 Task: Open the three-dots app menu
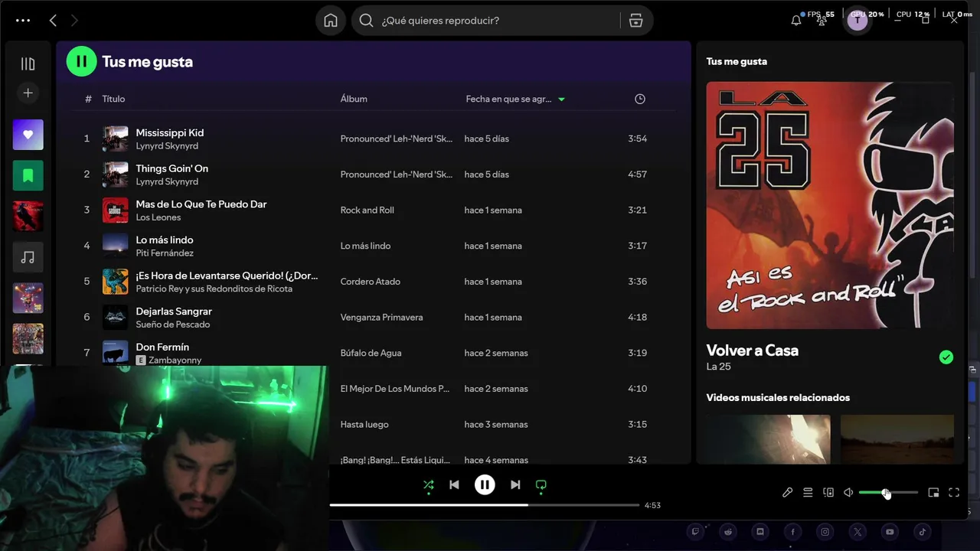pyautogui.click(x=23, y=21)
